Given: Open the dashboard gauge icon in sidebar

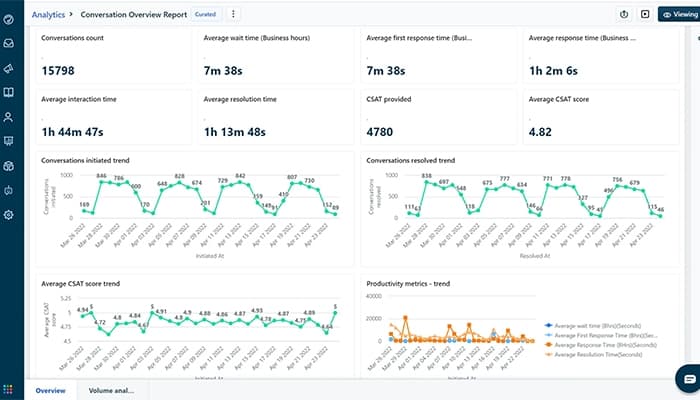Looking at the screenshot, I should [x=8, y=20].
